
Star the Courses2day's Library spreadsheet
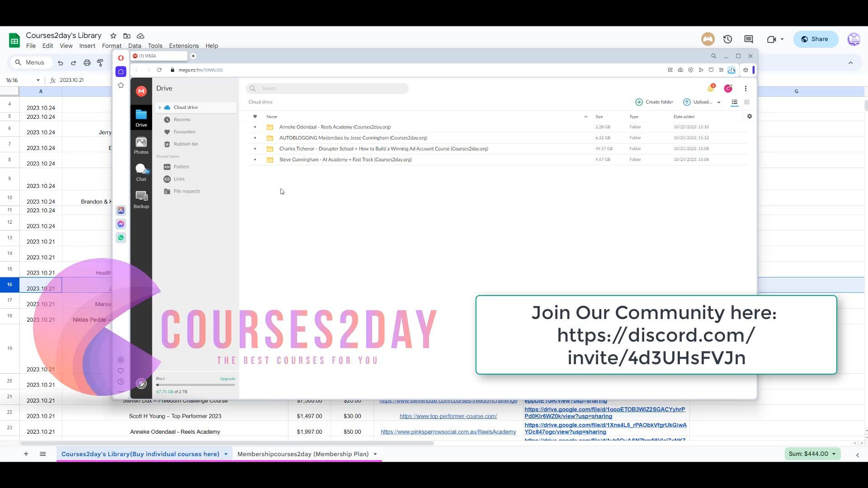click(x=113, y=36)
